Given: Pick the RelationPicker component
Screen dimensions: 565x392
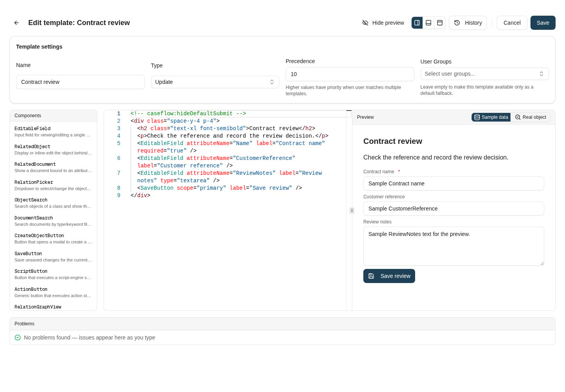Looking at the screenshot, I should 53,185.
